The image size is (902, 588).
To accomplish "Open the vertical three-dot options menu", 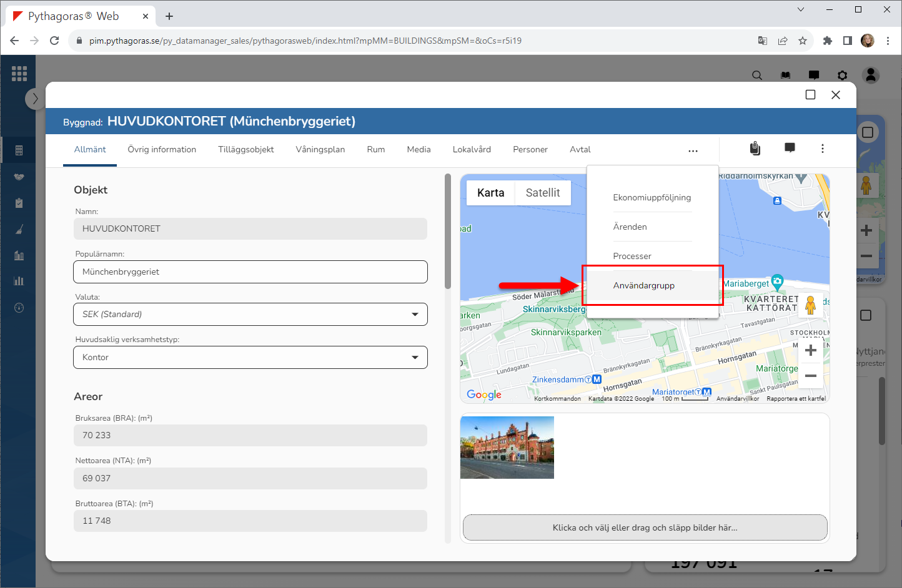I will coord(822,149).
